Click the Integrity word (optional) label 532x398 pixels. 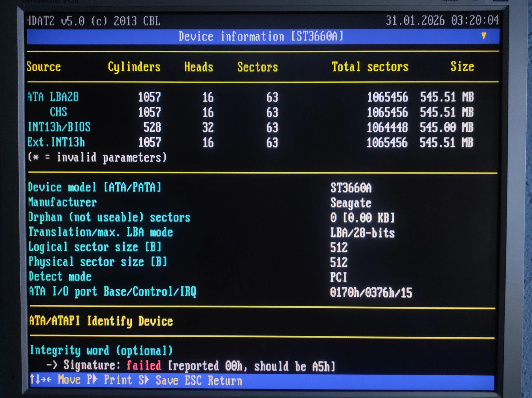click(x=101, y=351)
